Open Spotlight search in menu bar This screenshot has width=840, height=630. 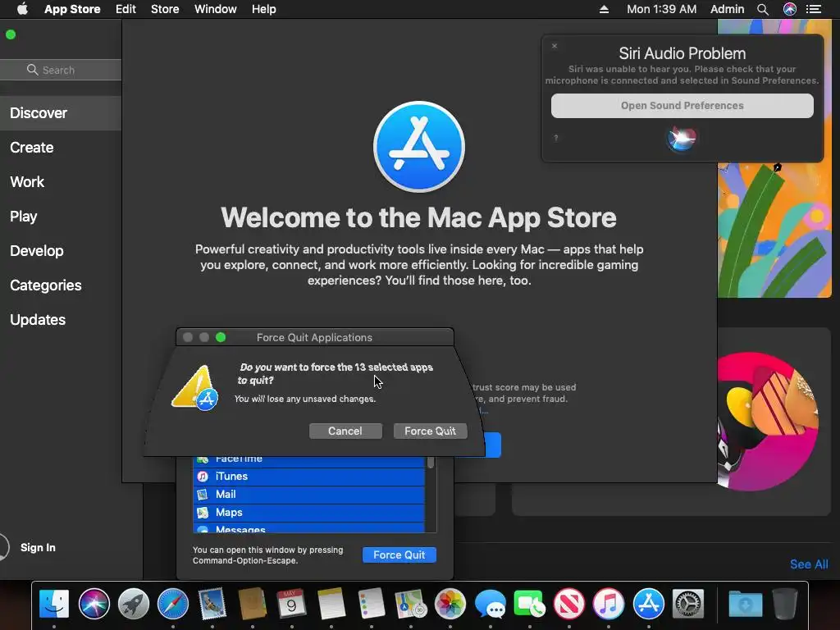763,9
